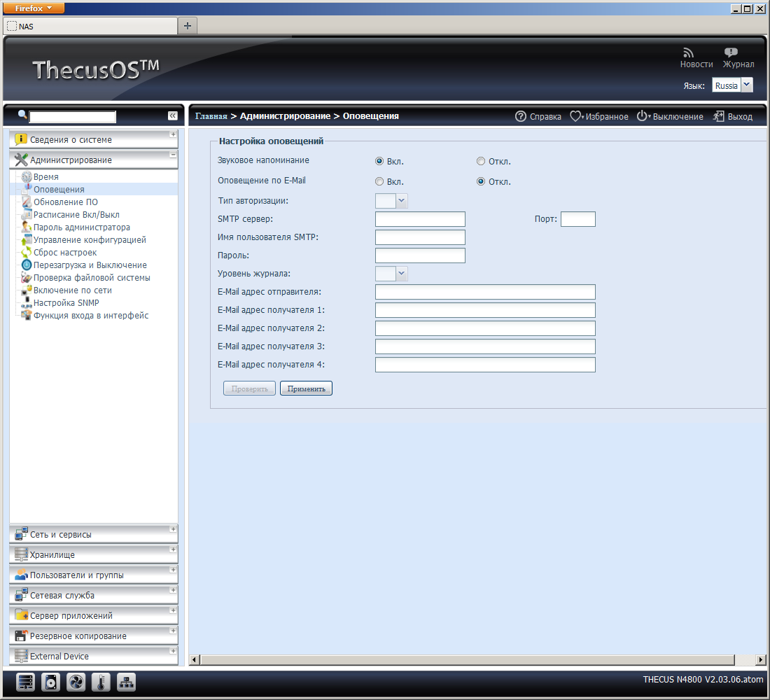Click the Выключение power icon
The height and width of the screenshot is (700, 770).
coord(642,116)
